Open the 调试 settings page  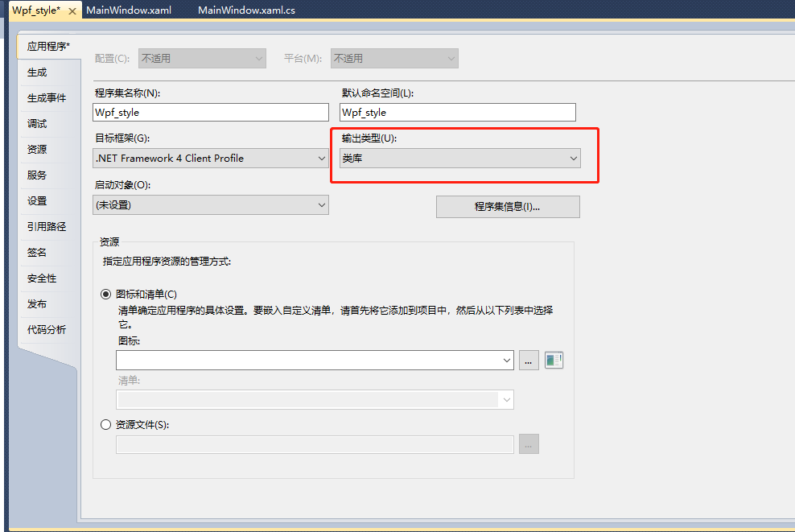(36, 123)
